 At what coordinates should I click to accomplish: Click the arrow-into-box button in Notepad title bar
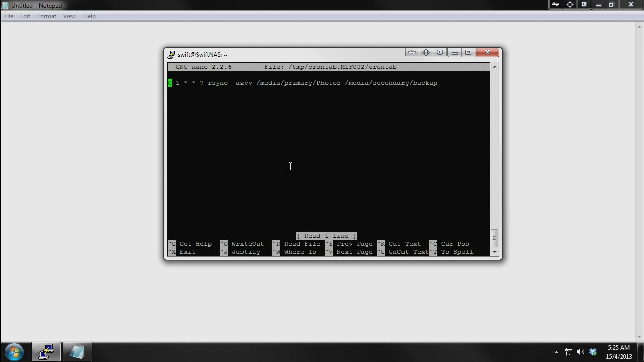click(x=584, y=4)
